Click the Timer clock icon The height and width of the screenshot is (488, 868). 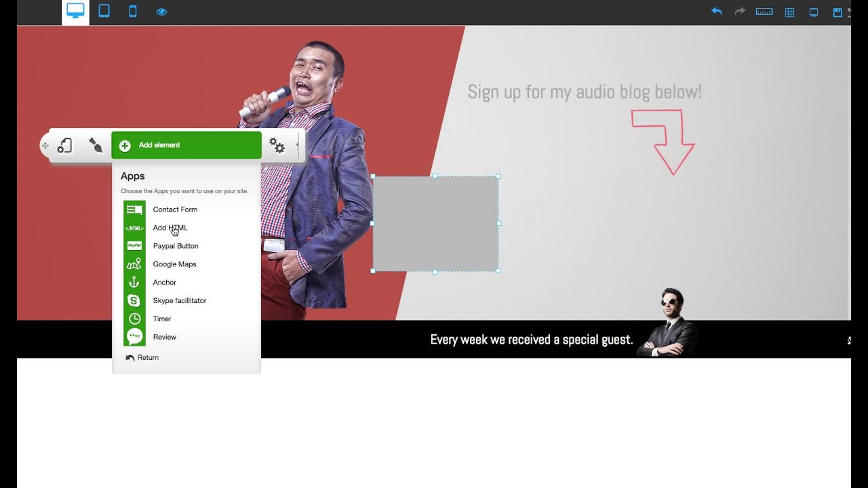pyautogui.click(x=134, y=319)
